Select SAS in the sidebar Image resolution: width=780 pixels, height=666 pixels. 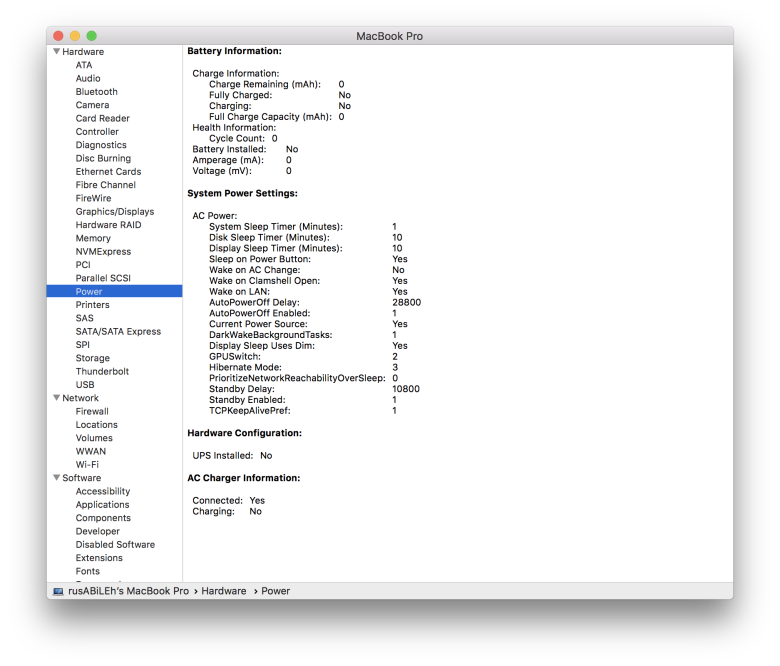(x=84, y=318)
